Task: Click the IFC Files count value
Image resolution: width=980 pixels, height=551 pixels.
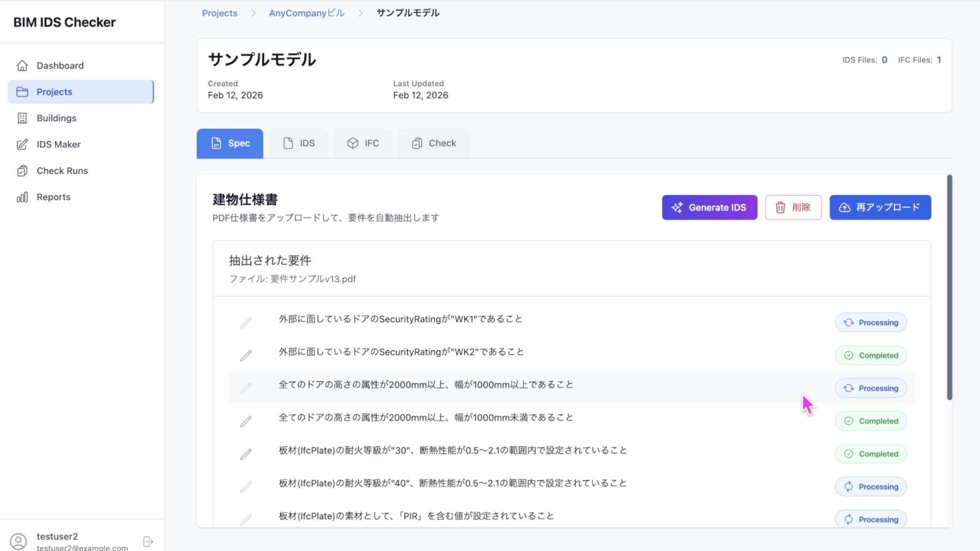Action: click(939, 60)
